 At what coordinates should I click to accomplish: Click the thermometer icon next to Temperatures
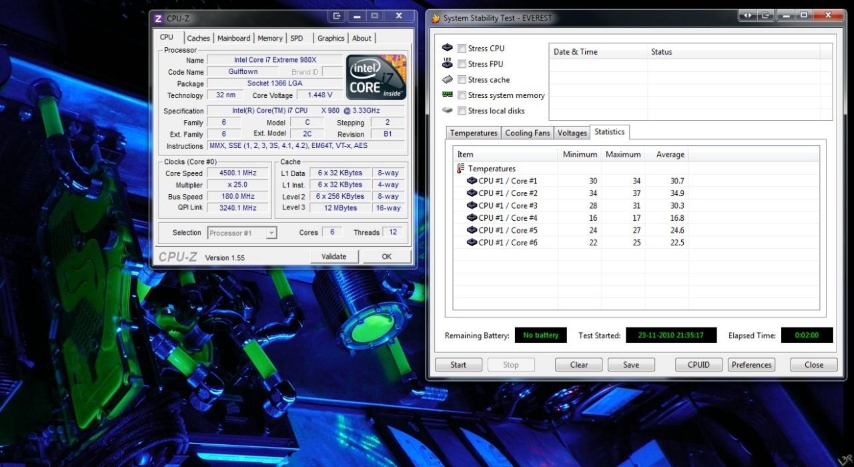[x=461, y=168]
